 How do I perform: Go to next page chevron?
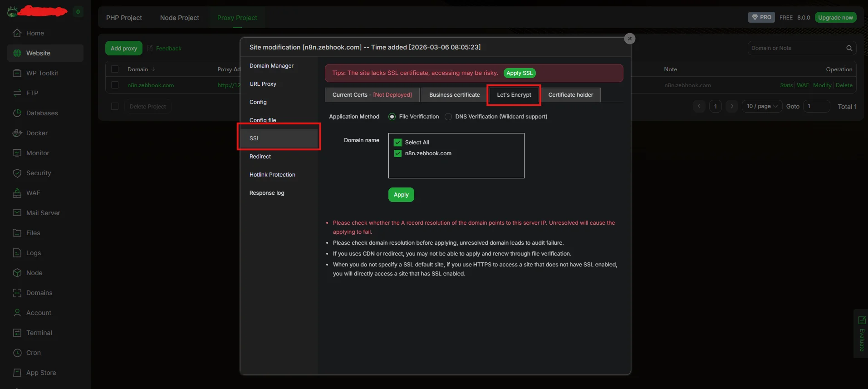(x=731, y=106)
